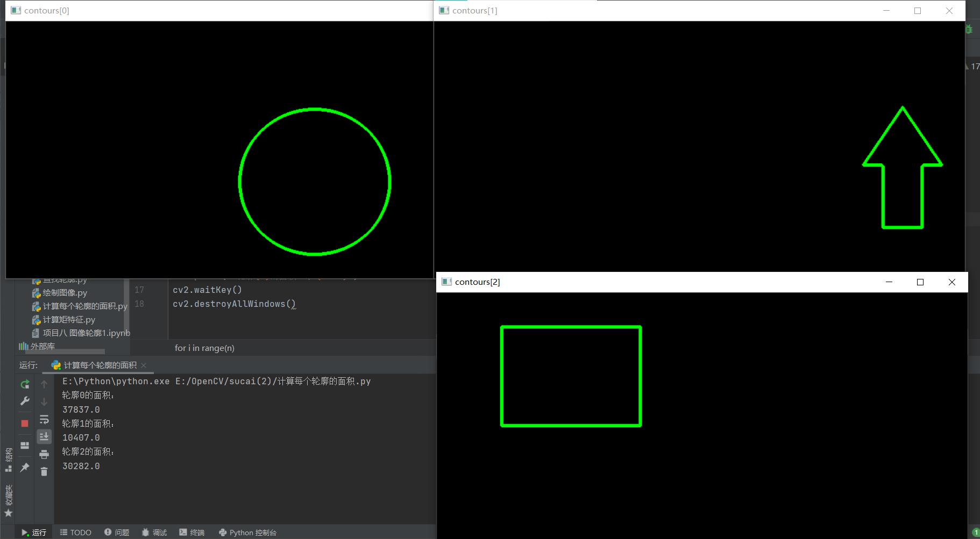Rerun the script with green rerun icon
This screenshot has width=980, height=539.
pyautogui.click(x=25, y=384)
